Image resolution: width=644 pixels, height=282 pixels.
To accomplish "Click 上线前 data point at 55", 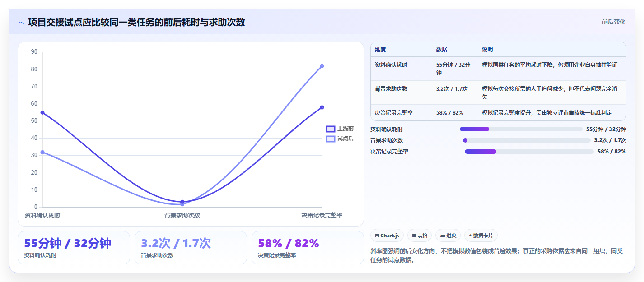I will (x=42, y=112).
